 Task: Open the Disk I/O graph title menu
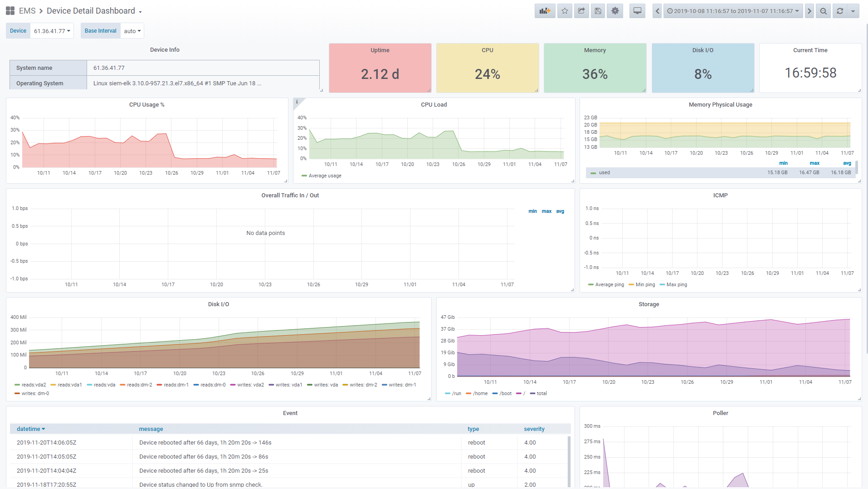pos(219,304)
